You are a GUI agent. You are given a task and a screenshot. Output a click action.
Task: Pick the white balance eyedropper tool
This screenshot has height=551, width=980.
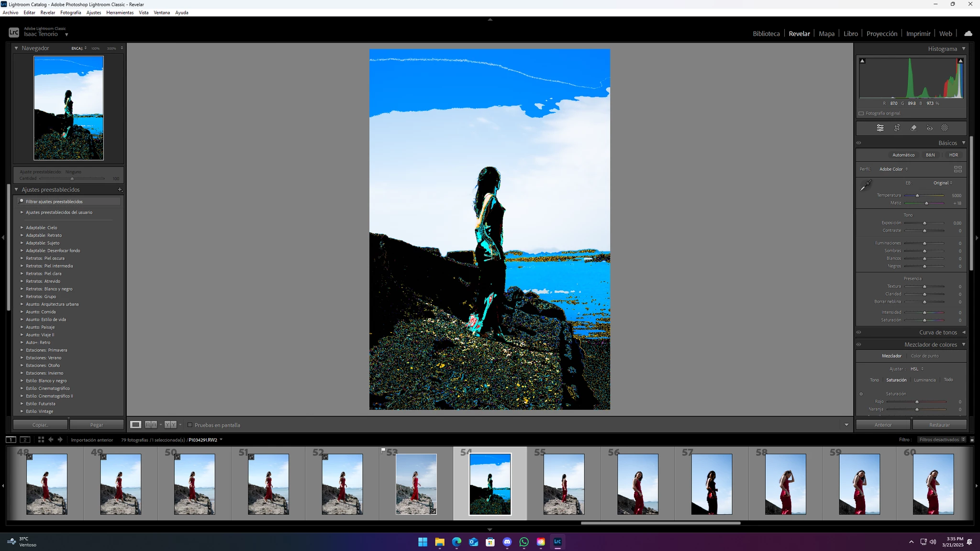[x=865, y=186]
